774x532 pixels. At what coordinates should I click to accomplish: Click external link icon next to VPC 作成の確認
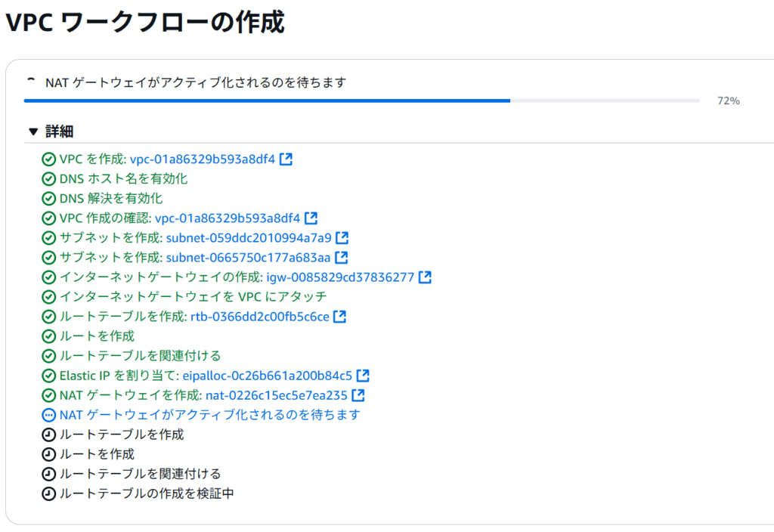pos(311,218)
